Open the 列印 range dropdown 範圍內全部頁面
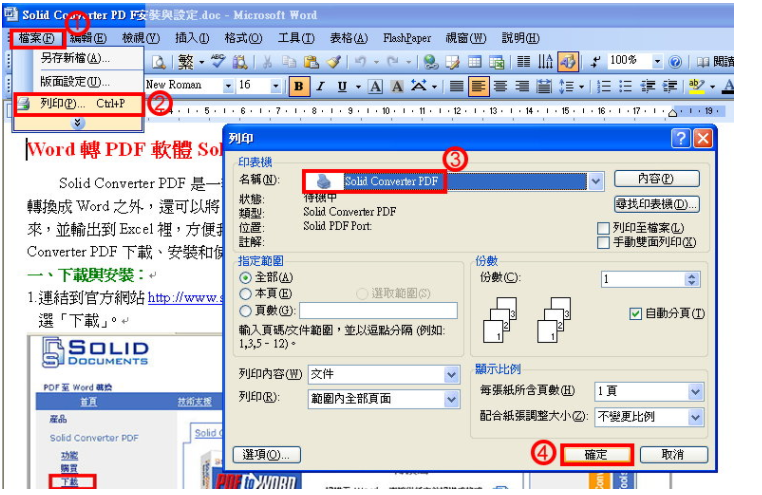 (x=451, y=399)
